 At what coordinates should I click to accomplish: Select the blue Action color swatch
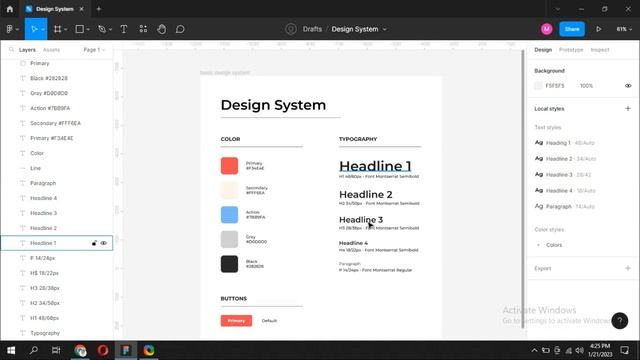pyautogui.click(x=229, y=215)
